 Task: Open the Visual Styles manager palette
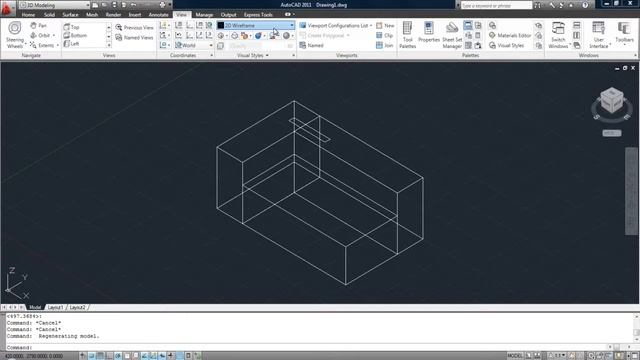pyautogui.click(x=506, y=45)
